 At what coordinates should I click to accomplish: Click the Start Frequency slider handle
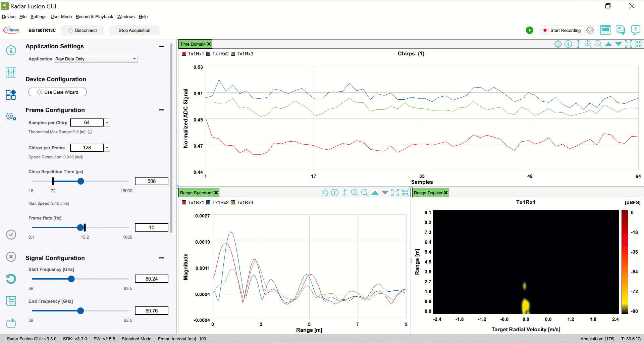[71, 279]
